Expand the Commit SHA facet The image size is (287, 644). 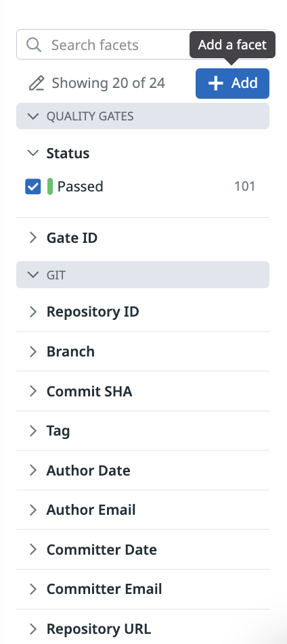pyautogui.click(x=143, y=392)
